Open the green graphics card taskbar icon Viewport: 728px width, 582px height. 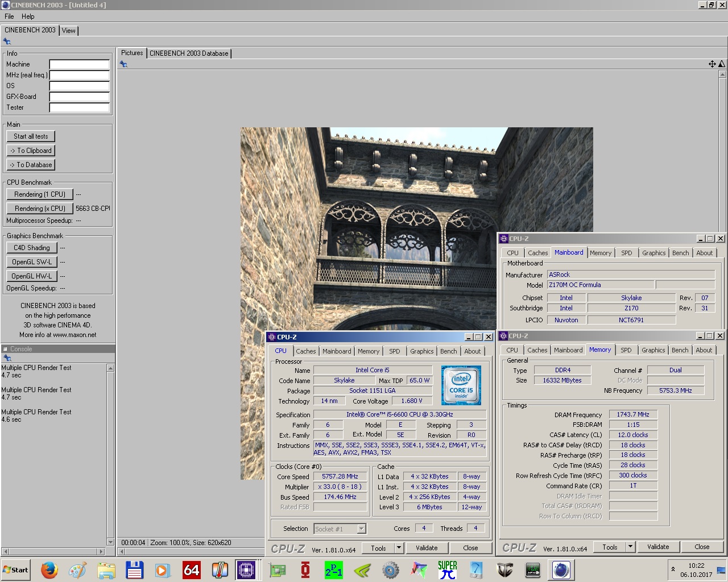point(277,569)
